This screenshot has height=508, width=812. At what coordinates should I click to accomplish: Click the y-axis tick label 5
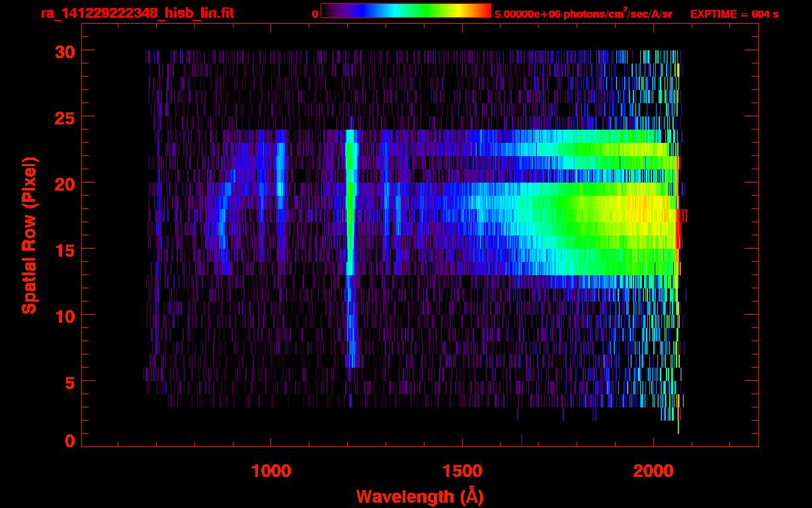[70, 382]
